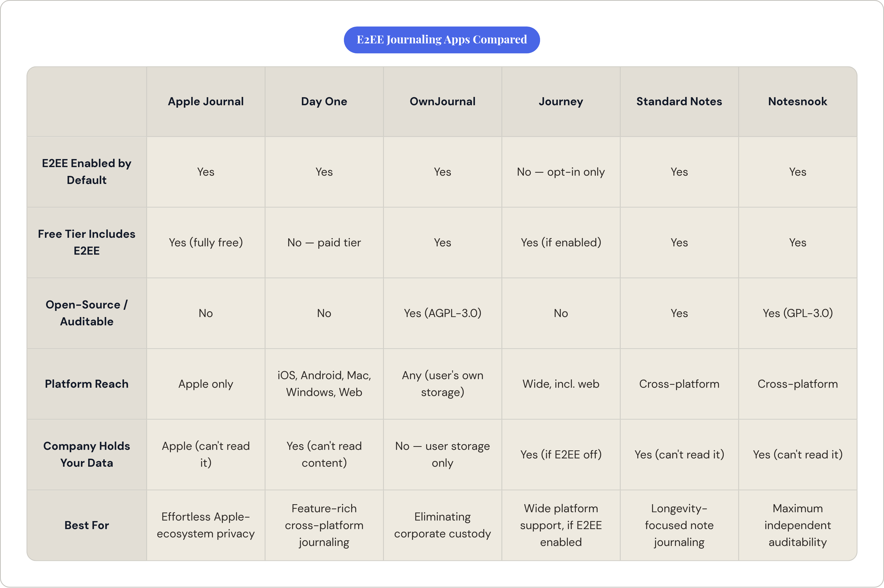Click the Open-Source / Auditable row label
The width and height of the screenshot is (884, 588).
tap(87, 313)
